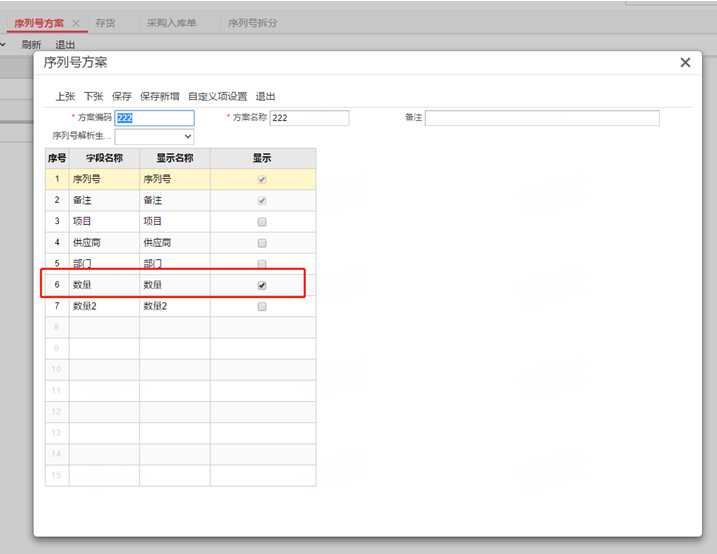Click row number 7 cell
Screen dimensions: 717x554
pos(57,306)
